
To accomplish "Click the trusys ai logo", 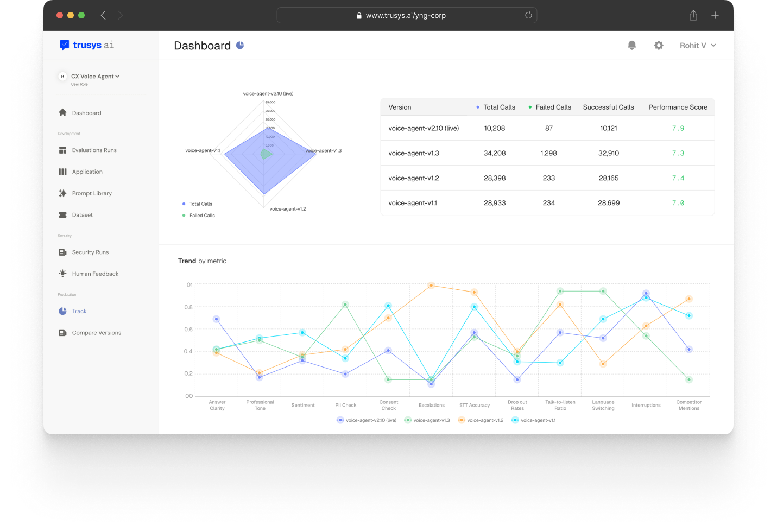I will 87,45.
